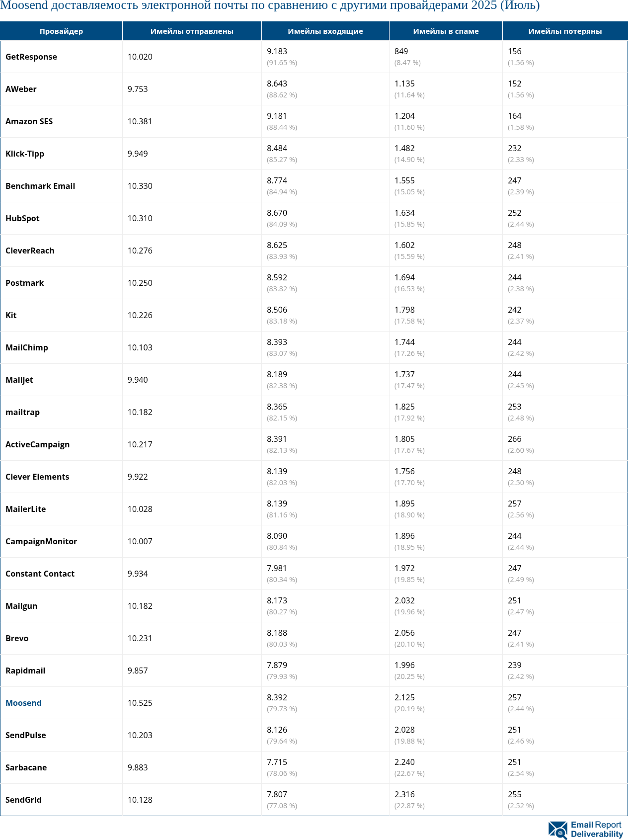Image resolution: width=628 pixels, height=840 pixels.
Task: Select the GetResponse provider row name
Action: point(31,57)
